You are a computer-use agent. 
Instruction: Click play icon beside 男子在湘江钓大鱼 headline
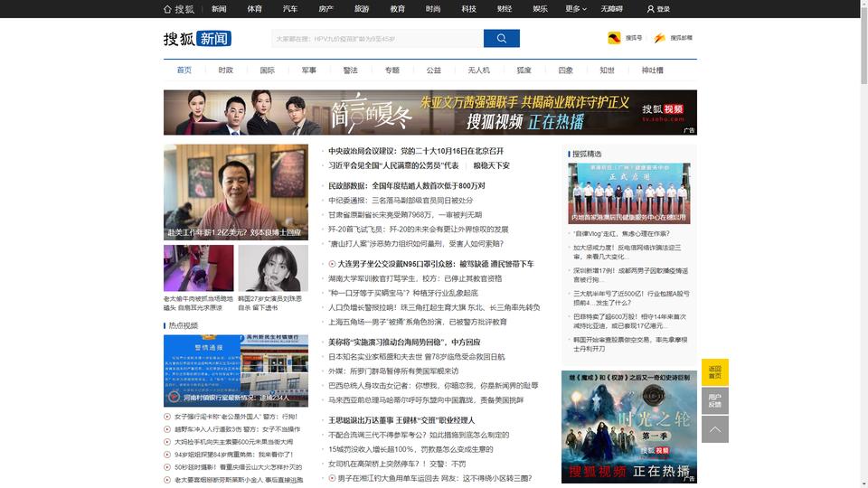point(332,478)
